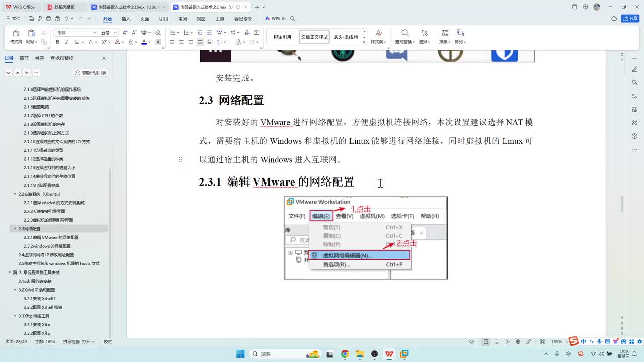
Task: Select justify alignment
Action: click(x=200, y=42)
